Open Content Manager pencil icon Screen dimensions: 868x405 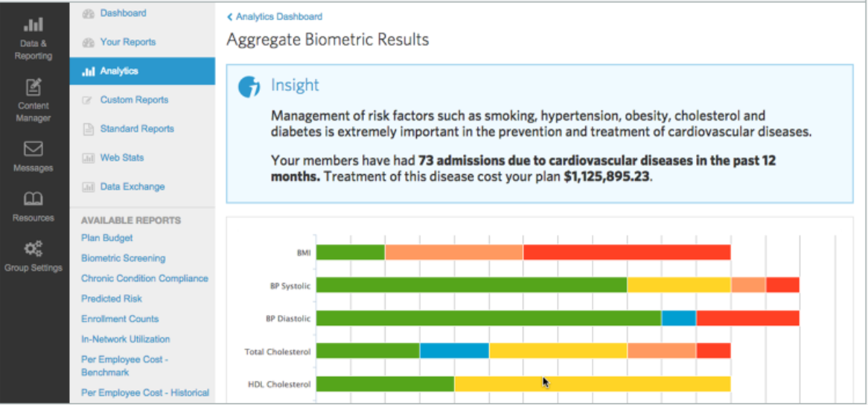tap(33, 87)
